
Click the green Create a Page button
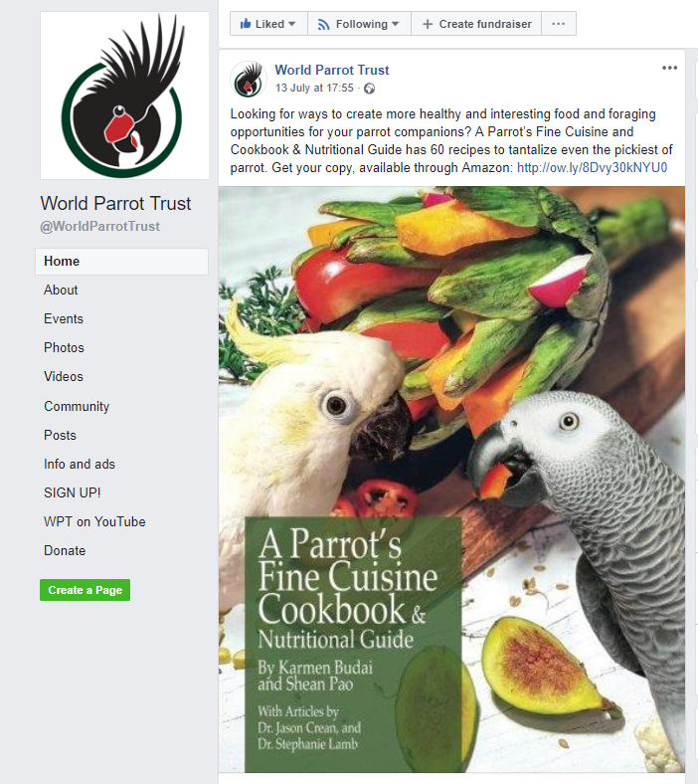[85, 590]
